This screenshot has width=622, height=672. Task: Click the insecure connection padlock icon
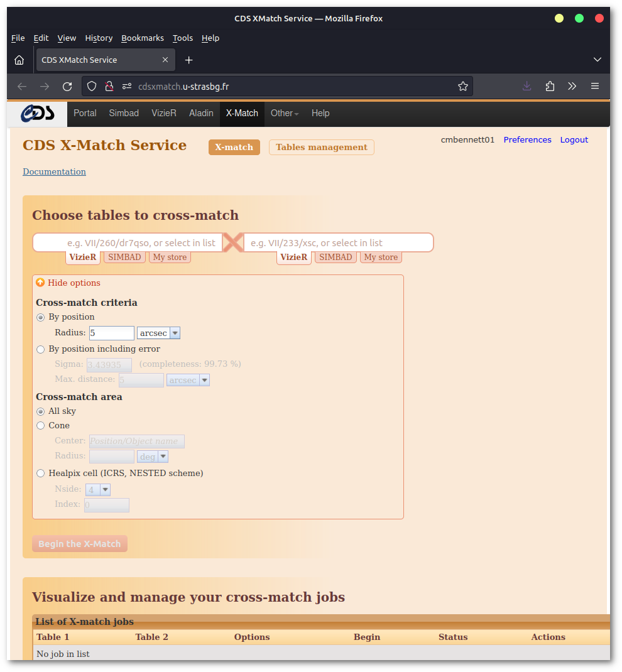(x=109, y=87)
